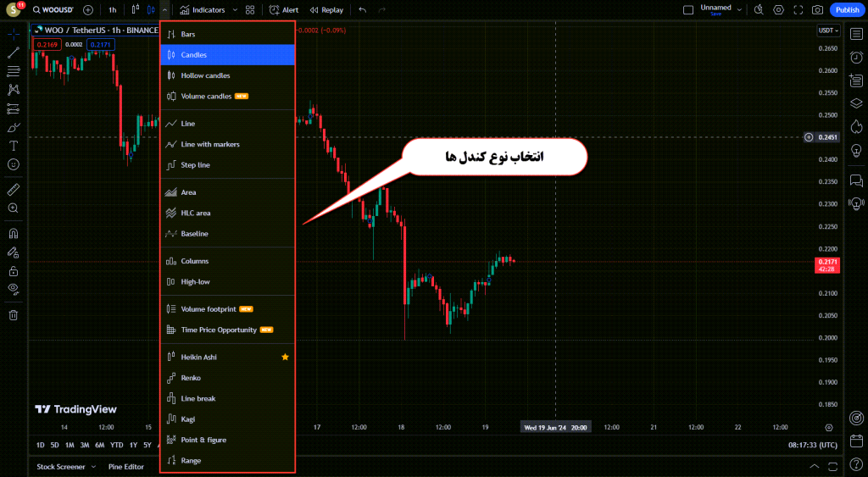Take a chart snapshot with camera
The height and width of the screenshot is (477, 868).
pos(818,10)
